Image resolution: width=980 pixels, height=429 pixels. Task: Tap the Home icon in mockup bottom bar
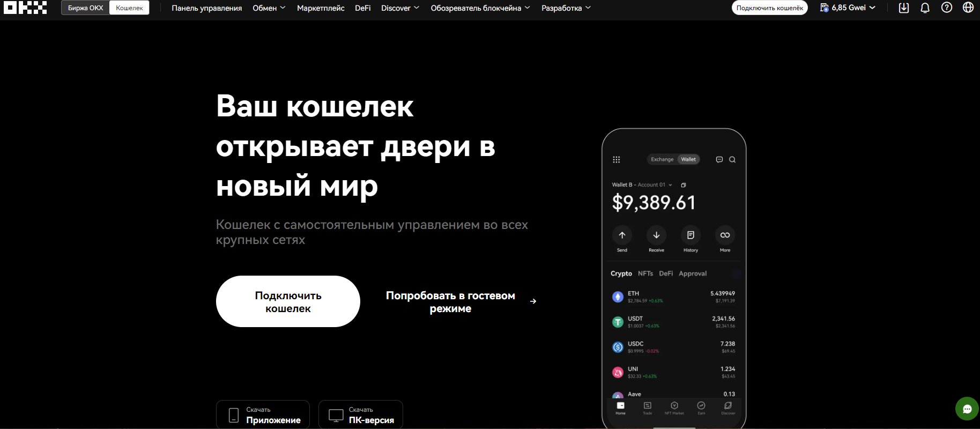point(620,406)
